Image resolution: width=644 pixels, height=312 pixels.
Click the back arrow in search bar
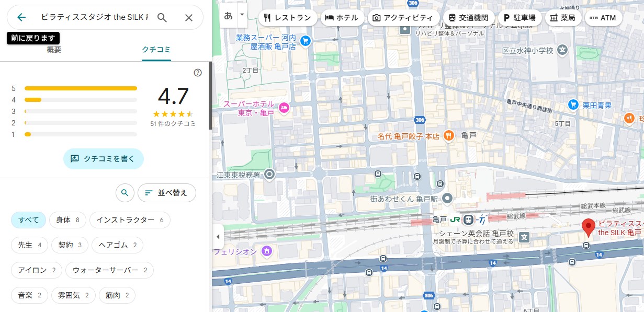click(x=21, y=17)
